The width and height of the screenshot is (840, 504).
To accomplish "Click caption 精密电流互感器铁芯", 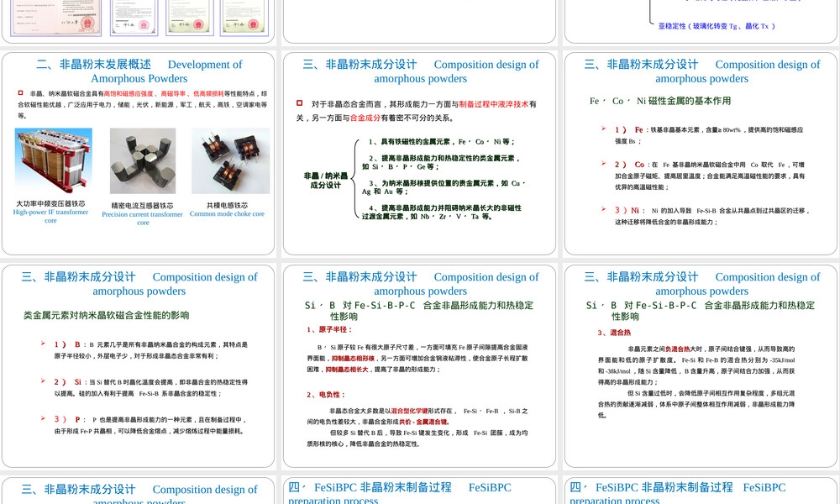I will [x=142, y=206].
